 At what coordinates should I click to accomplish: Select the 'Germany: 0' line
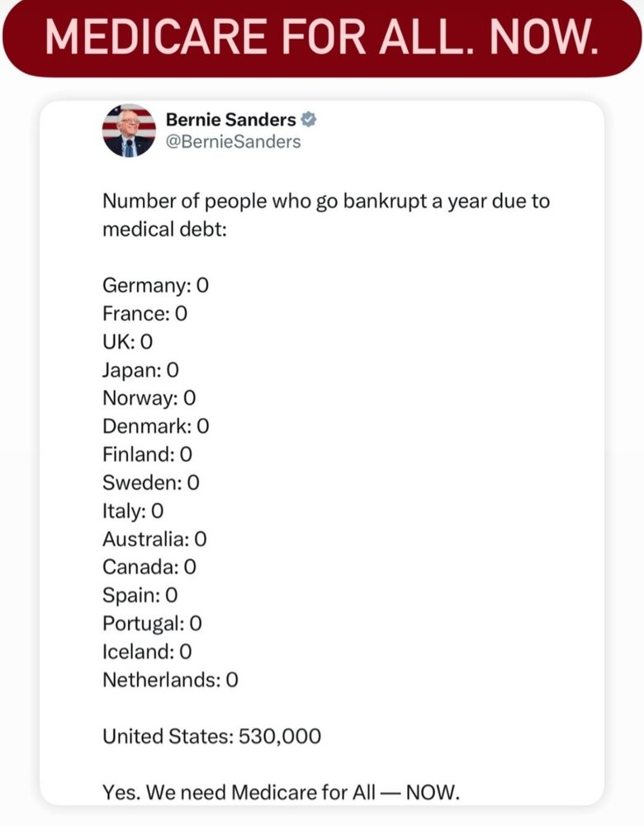(x=155, y=285)
